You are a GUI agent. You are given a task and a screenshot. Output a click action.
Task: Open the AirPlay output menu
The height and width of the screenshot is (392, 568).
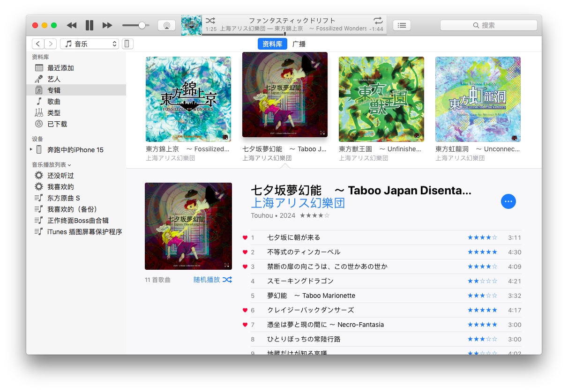tap(166, 25)
